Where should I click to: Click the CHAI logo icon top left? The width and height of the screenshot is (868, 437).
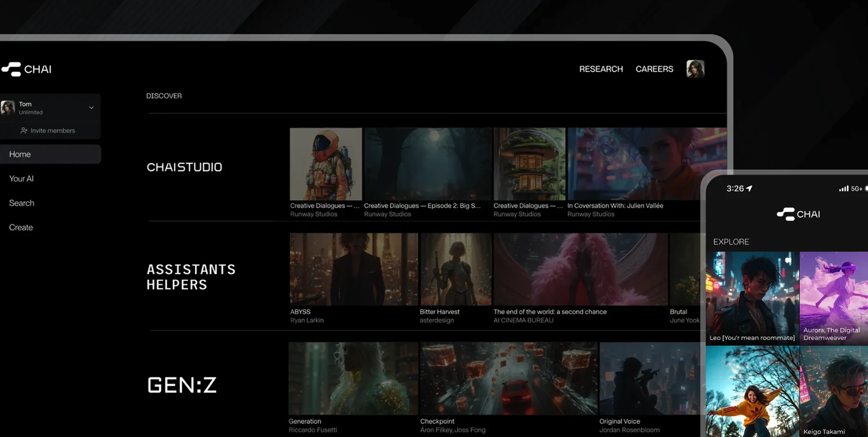(x=12, y=69)
